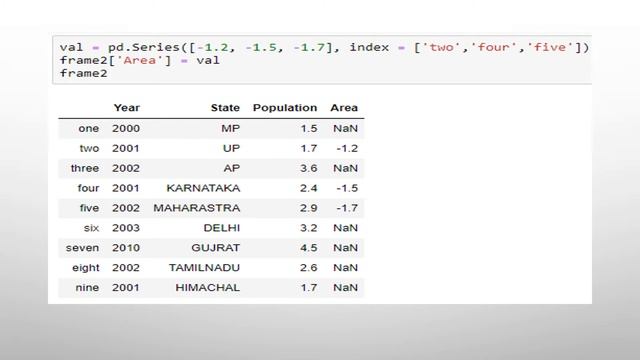Image resolution: width=640 pixels, height=360 pixels.
Task: Click the code cell input area
Action: click(322, 60)
